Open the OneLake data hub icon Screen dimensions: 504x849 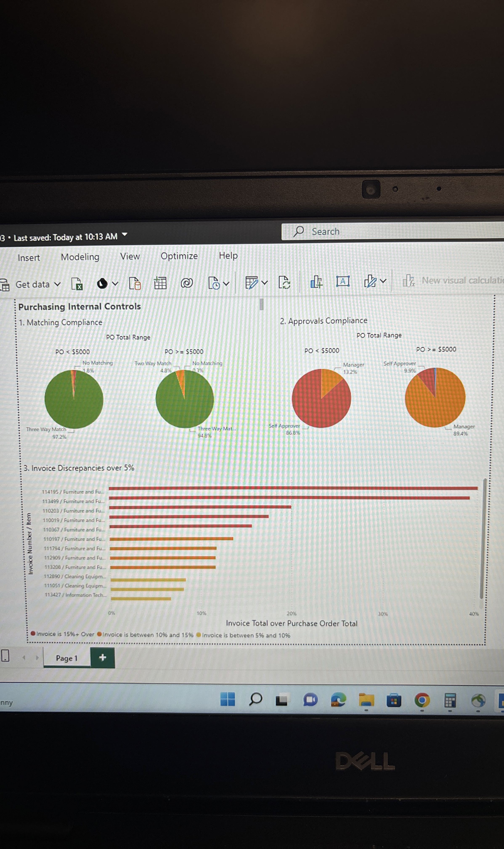(102, 283)
